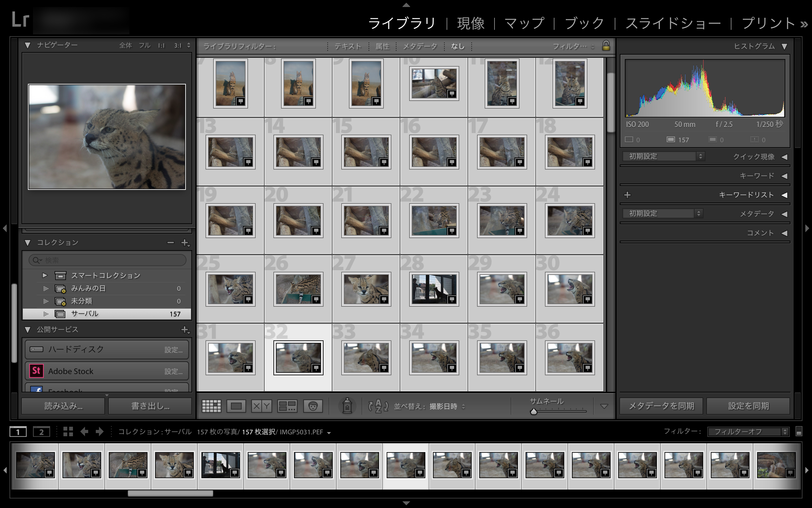Click filmstrip horizontal scrollbar
The width and height of the screenshot is (812, 508).
[x=170, y=493]
